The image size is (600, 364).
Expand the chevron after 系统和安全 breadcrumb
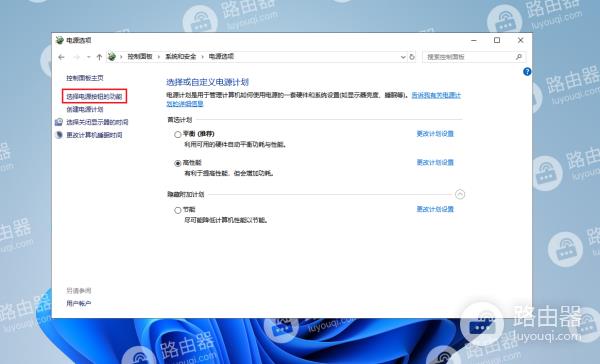202,57
